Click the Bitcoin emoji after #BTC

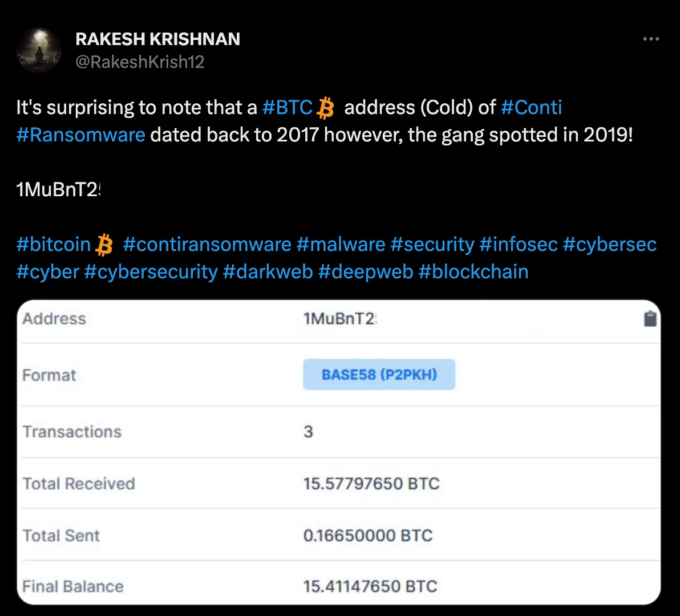pos(325,108)
